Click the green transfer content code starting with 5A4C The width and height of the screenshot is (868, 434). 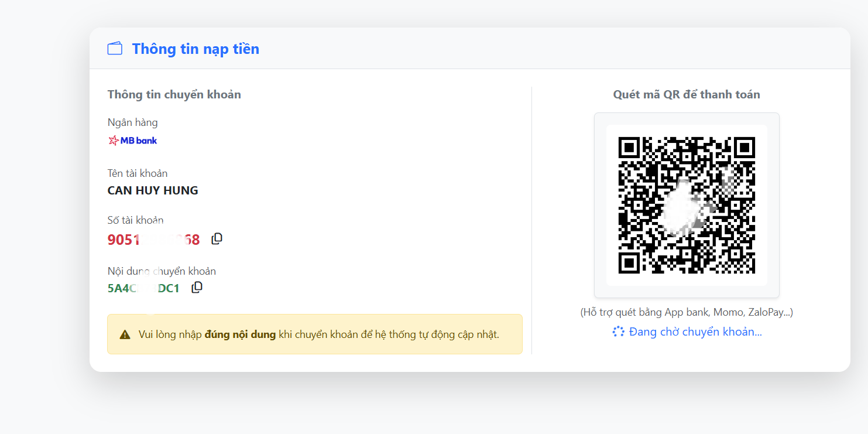(x=143, y=288)
